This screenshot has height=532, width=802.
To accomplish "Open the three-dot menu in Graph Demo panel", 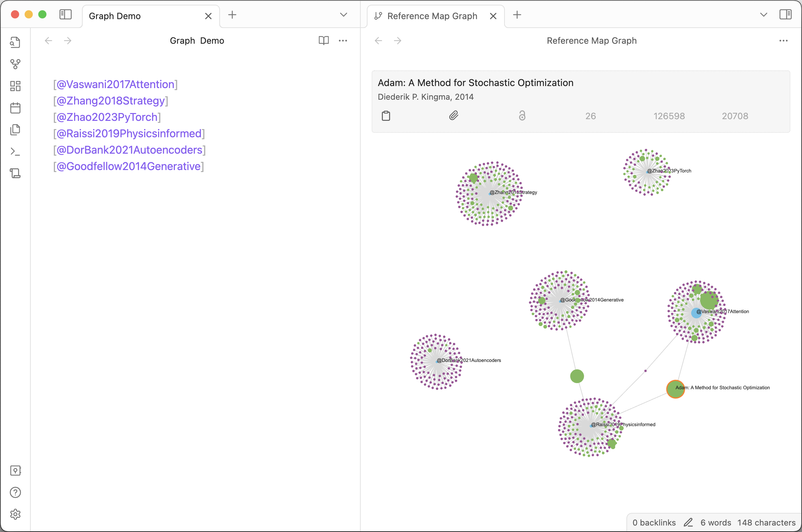I will pos(343,40).
